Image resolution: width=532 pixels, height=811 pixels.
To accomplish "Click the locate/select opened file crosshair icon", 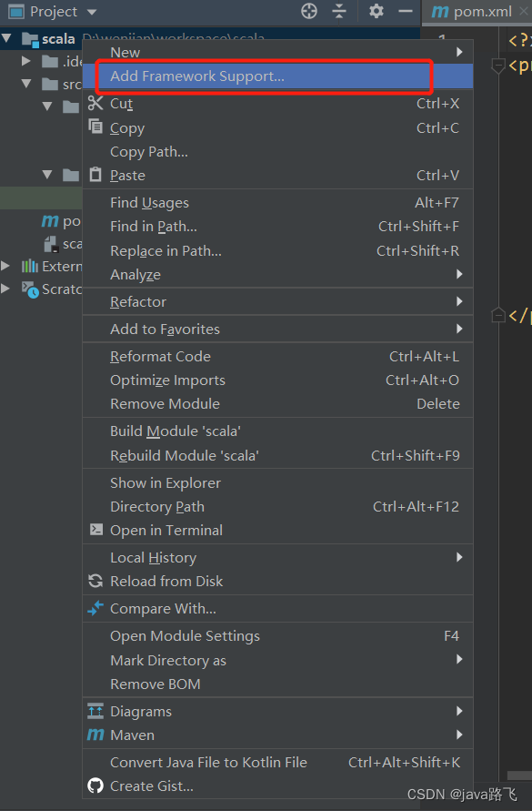I will 308,11.
